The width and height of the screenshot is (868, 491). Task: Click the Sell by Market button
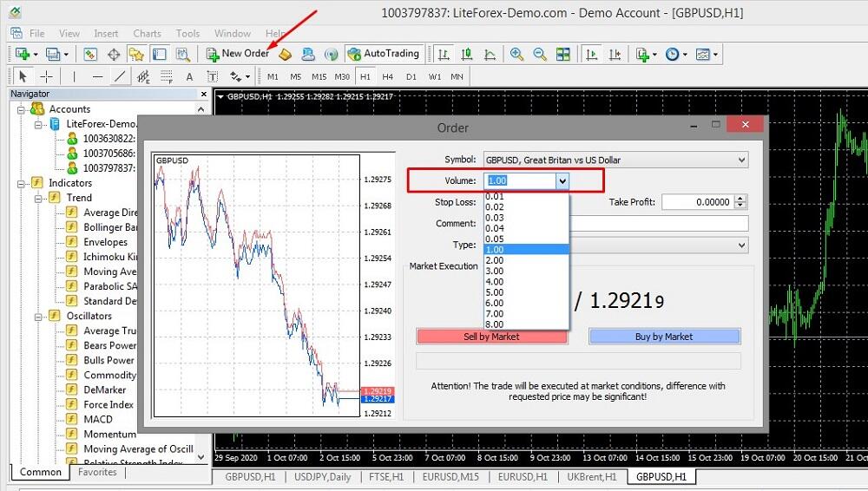(x=491, y=337)
